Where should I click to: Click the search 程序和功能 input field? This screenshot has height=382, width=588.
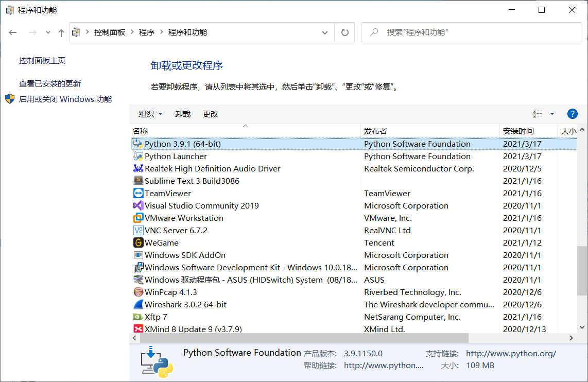coord(471,32)
